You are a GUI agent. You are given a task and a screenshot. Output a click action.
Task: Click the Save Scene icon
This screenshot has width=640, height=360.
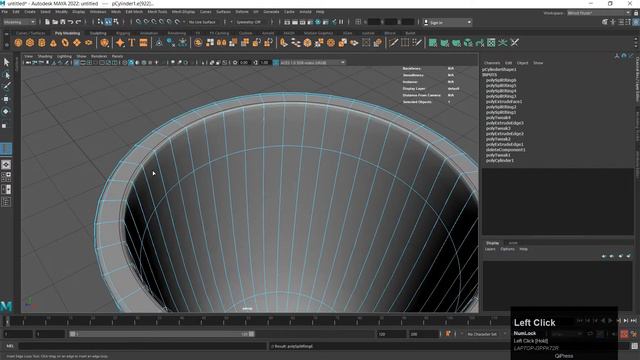pos(62,22)
